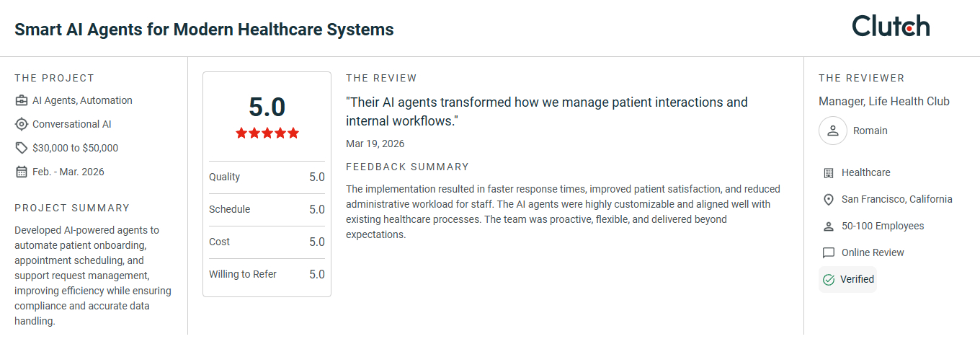Click the location pin icon by San Francisco
The height and width of the screenshot is (339, 980).
(x=828, y=199)
